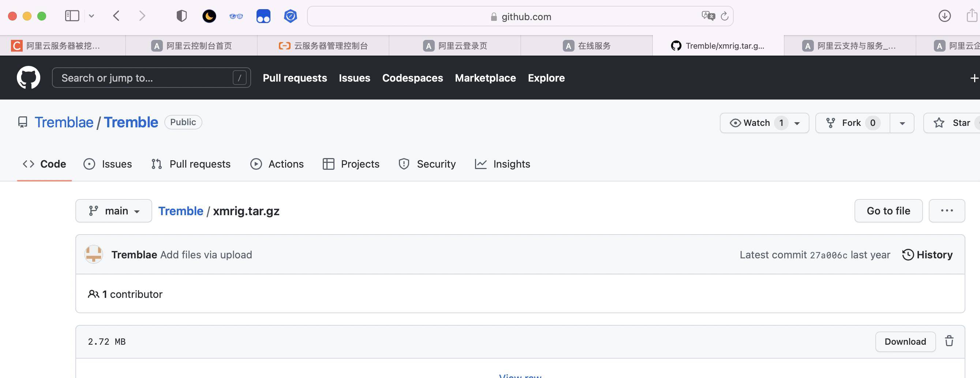Screen dimensions: 980x378
Task: Open Codespaces in header
Action: coord(412,78)
